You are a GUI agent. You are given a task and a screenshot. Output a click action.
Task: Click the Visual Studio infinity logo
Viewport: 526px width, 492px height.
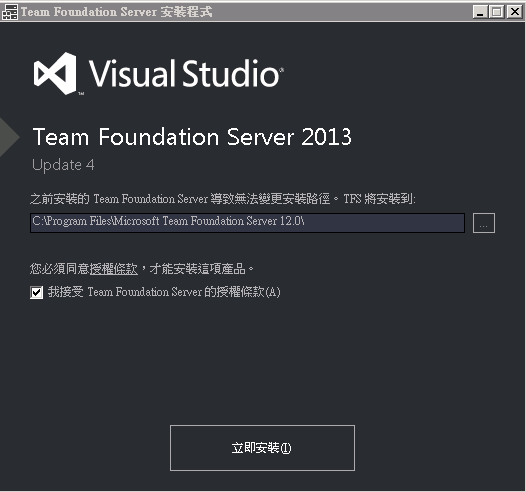(x=55, y=73)
